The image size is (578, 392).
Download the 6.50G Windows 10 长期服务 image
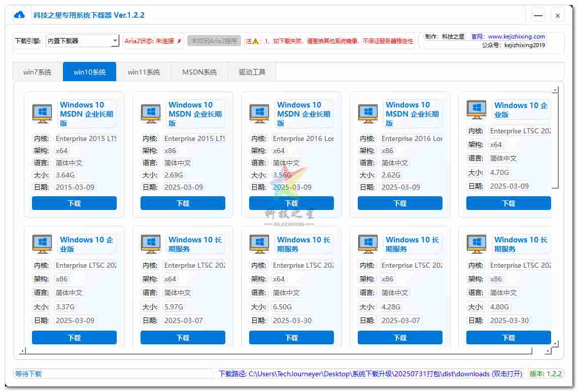(291, 338)
